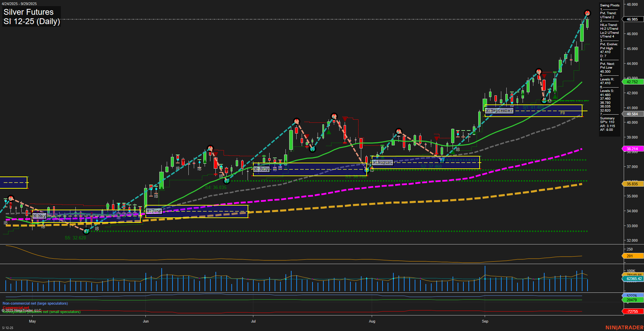This screenshot has width=644, height=331.
Task: Select the teal pivot circle near S5: 32.620
Action: 87,231
